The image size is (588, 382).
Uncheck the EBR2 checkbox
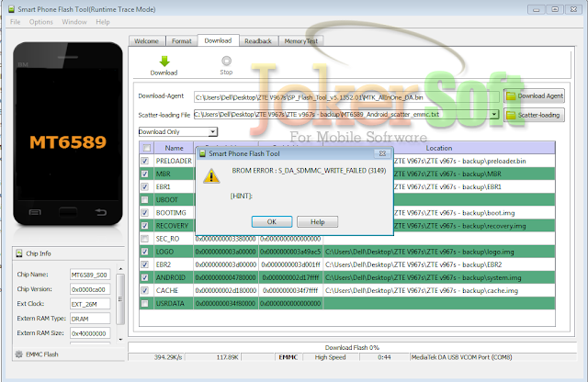(x=145, y=264)
